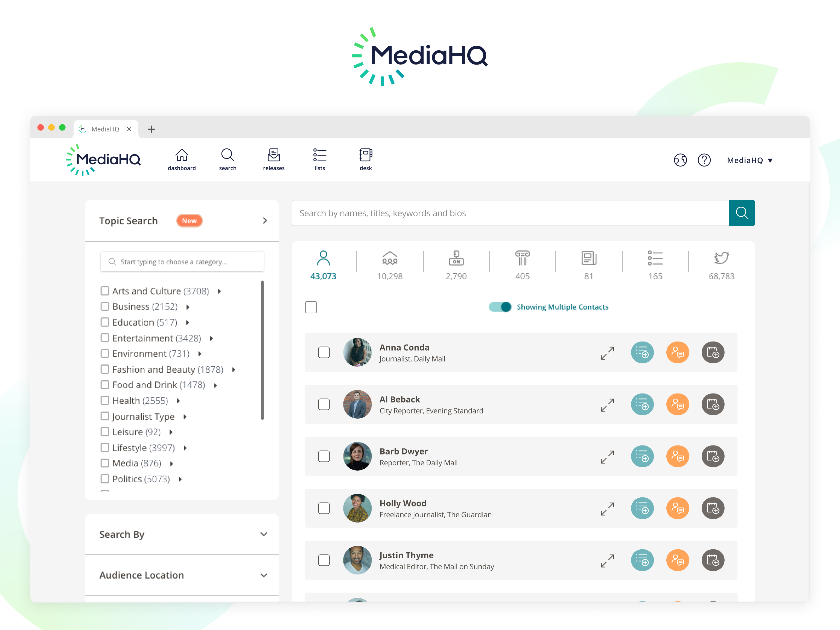Image resolution: width=840 pixels, height=630 pixels.
Task: Collapse the Search By section
Action: (264, 534)
